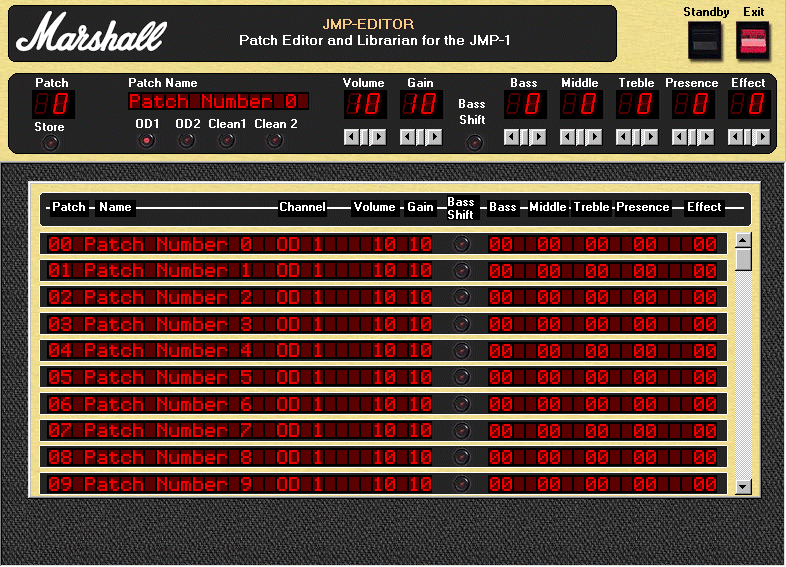The width and height of the screenshot is (786, 567).
Task: Decrease Presence with left arrow
Action: [679, 137]
